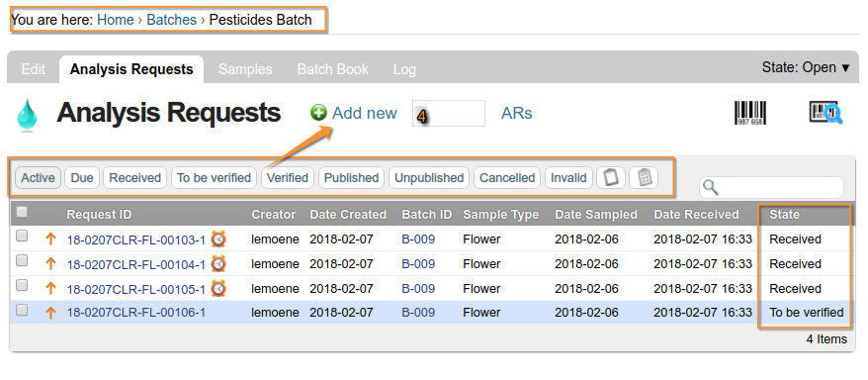Show To be verified requests
The image size is (868, 380).
coord(214,178)
